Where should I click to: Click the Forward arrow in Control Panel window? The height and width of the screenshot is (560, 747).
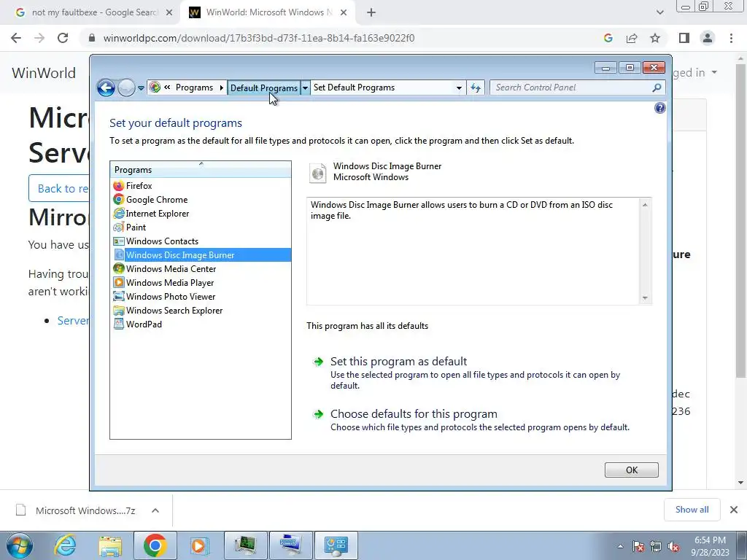126,87
